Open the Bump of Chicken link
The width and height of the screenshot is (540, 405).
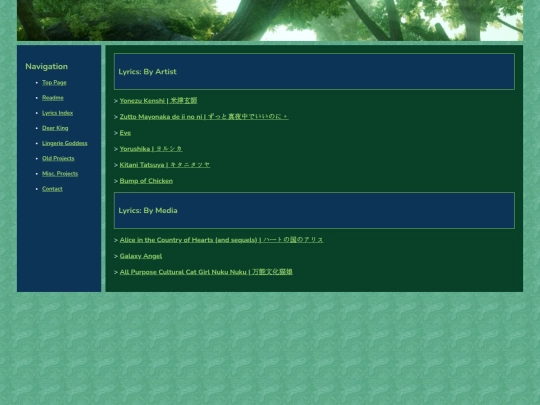[x=146, y=181]
